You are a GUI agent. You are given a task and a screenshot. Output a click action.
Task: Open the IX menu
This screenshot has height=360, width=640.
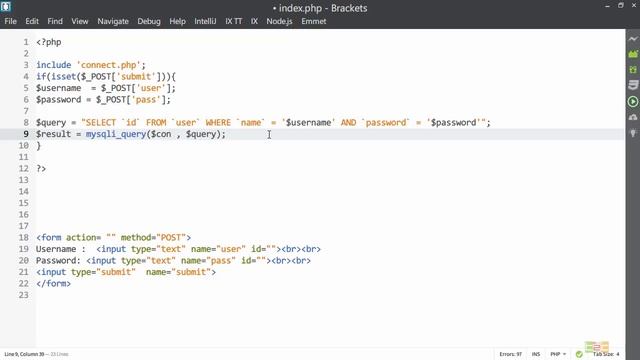click(254, 21)
